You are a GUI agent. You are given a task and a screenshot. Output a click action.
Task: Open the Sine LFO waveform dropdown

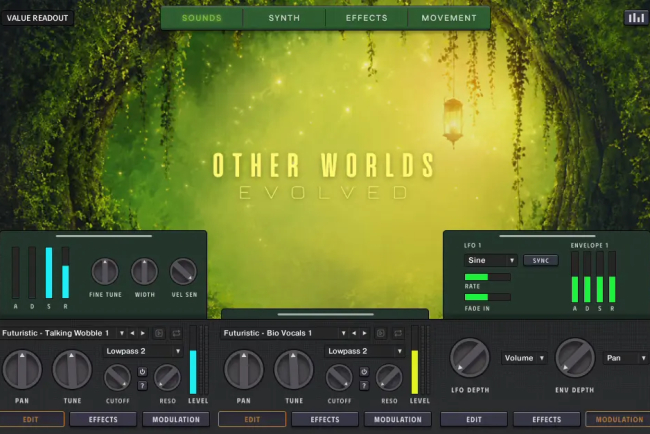coord(490,260)
